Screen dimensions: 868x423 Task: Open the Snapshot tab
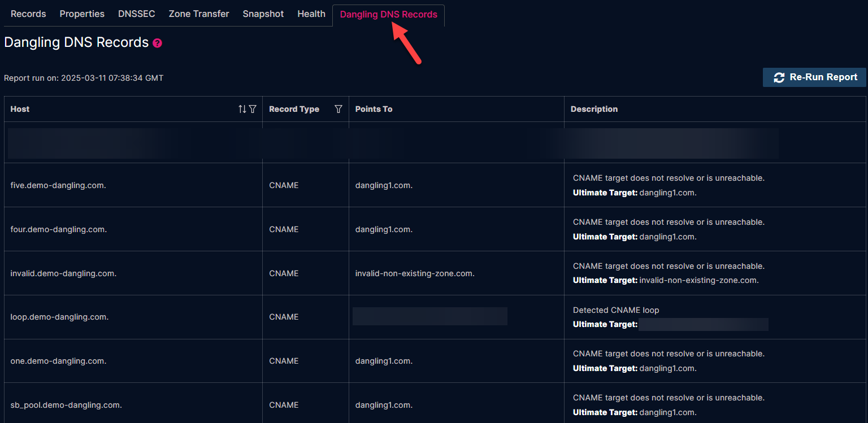point(263,14)
